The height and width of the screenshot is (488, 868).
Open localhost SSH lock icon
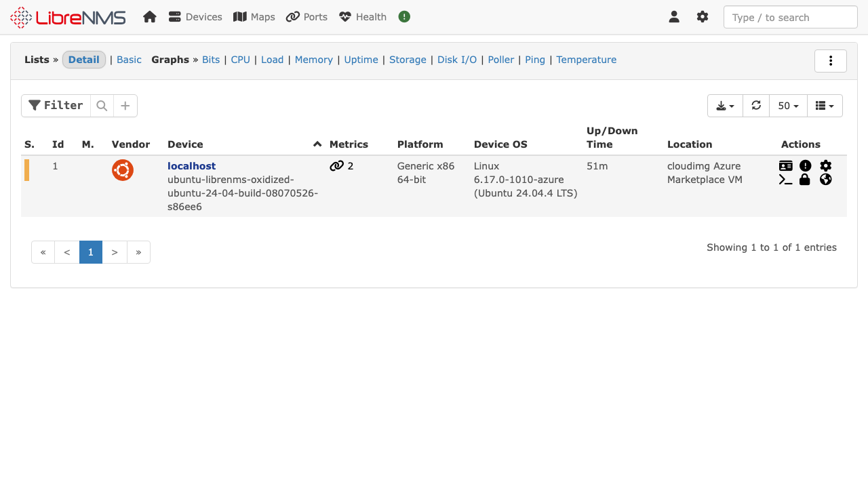pyautogui.click(x=805, y=180)
